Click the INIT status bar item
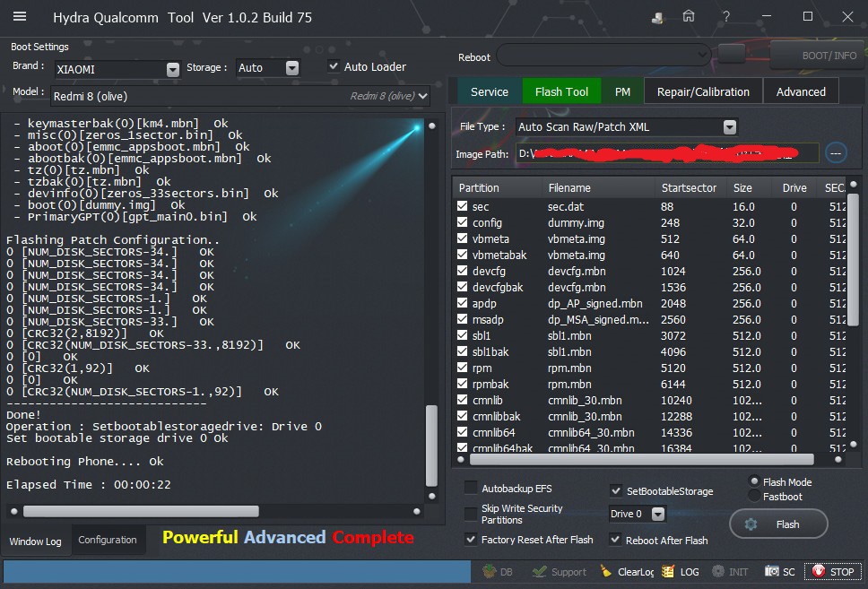Viewport: 868px width, 589px height. [730, 572]
